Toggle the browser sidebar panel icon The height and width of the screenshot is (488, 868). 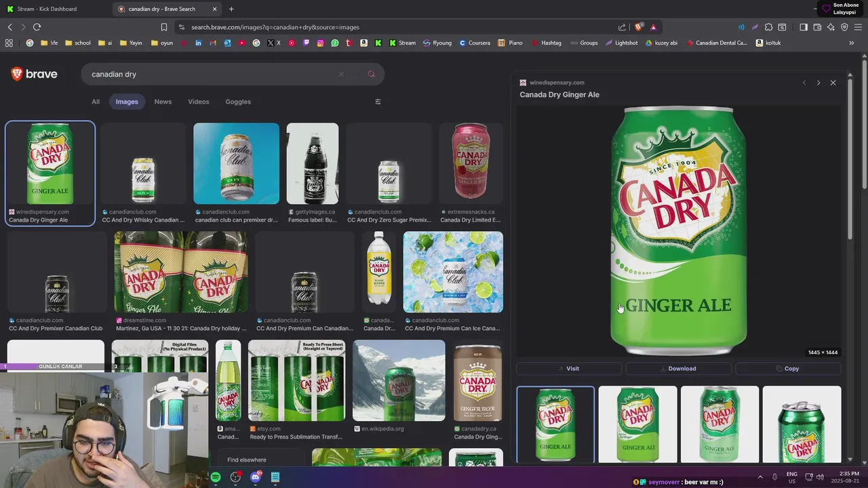[x=804, y=27]
